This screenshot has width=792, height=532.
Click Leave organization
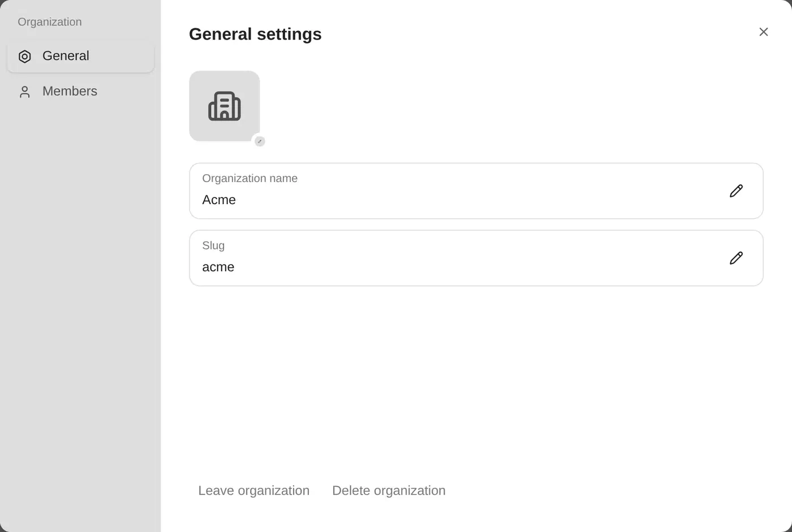coord(254,491)
